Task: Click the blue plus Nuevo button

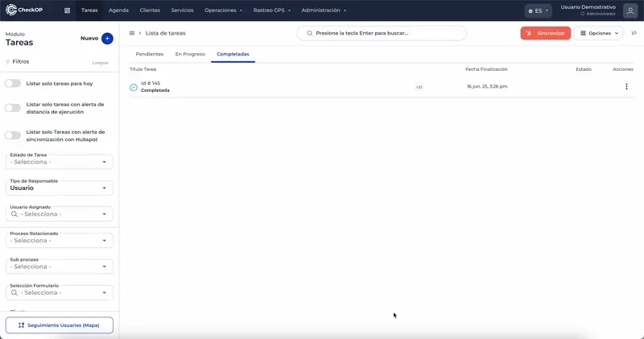Action: point(107,38)
